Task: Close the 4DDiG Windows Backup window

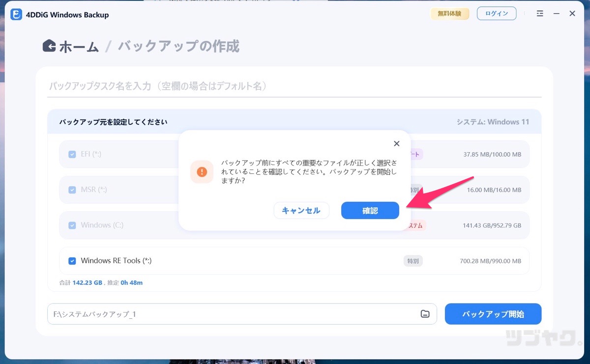Action: pos(572,14)
